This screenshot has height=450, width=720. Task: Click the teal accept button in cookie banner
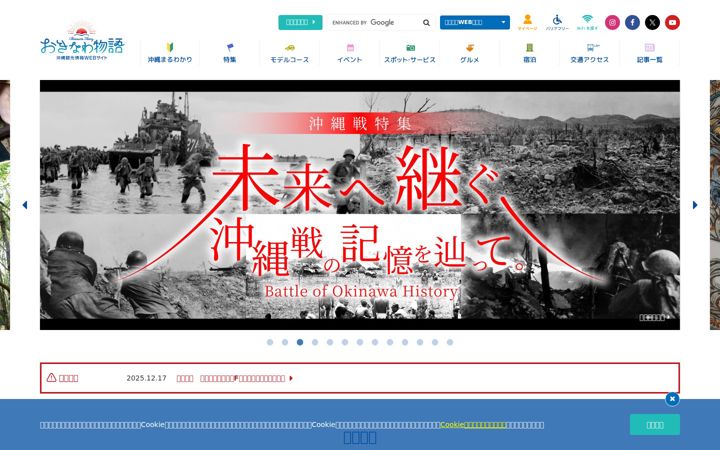[x=655, y=425]
